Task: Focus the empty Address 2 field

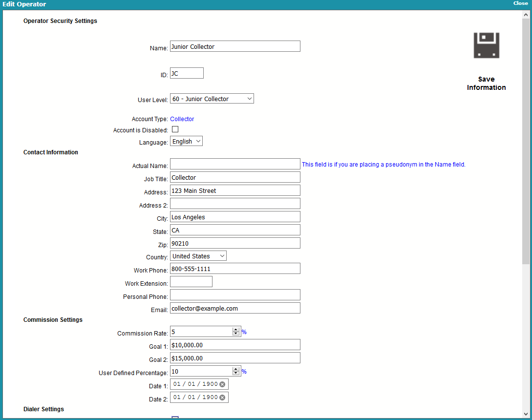Action: [x=235, y=204]
